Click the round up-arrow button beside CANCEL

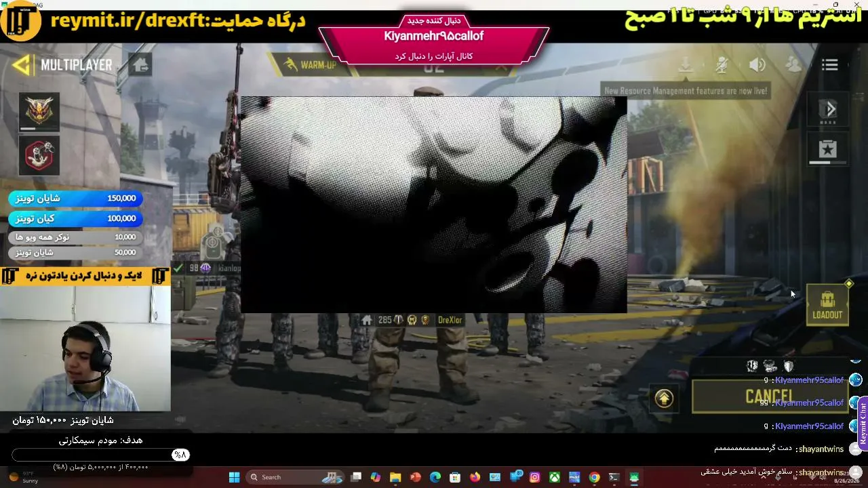[664, 398]
